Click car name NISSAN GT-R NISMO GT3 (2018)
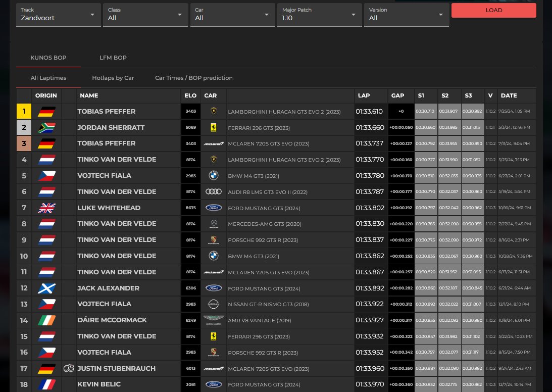The height and width of the screenshot is (392, 552). [x=268, y=304]
